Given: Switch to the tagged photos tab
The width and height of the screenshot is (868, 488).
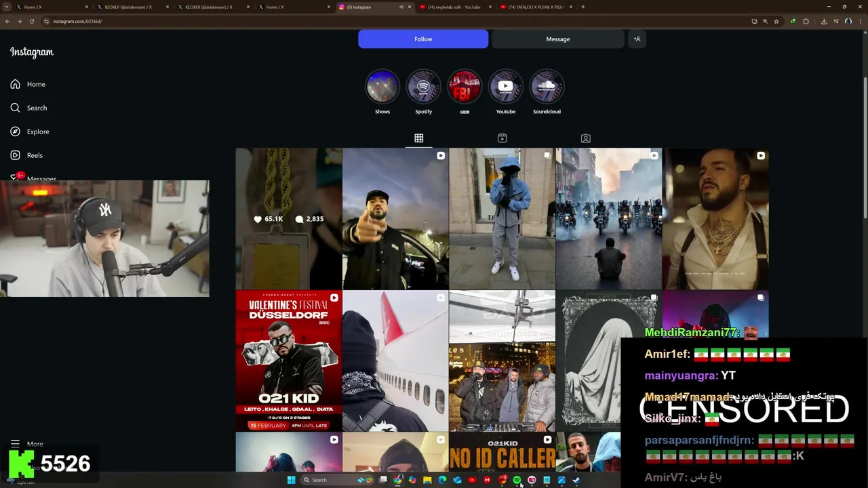Looking at the screenshot, I should tap(586, 138).
